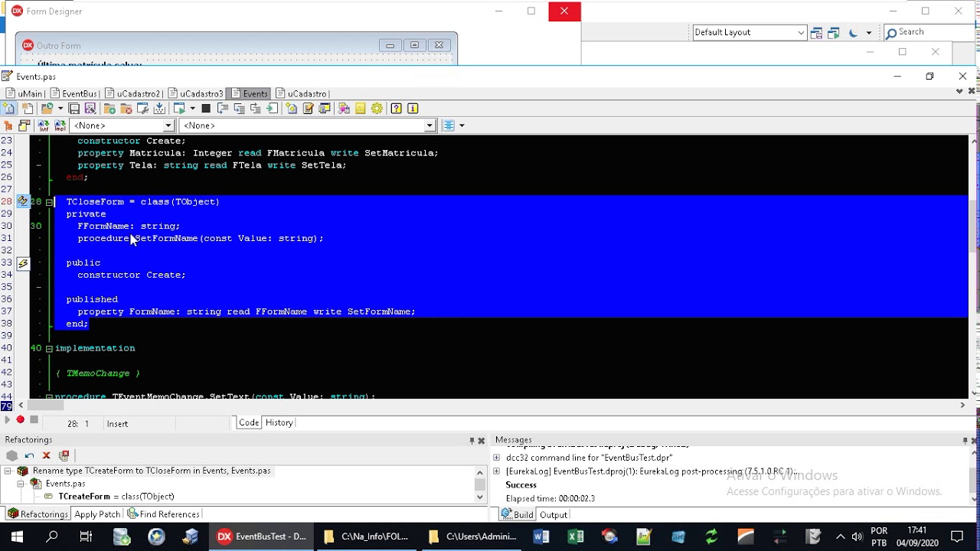Click the red record macro button
The height and width of the screenshot is (551, 980).
point(20,419)
